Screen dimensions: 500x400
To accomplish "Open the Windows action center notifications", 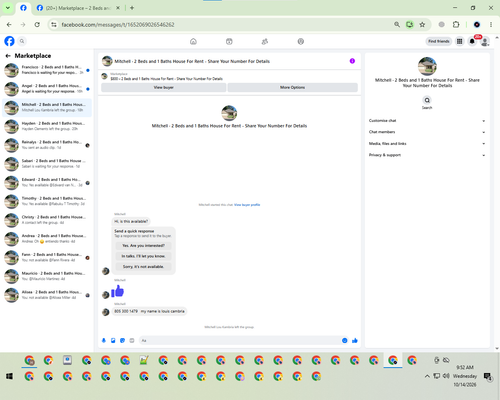I will click(x=488, y=376).
